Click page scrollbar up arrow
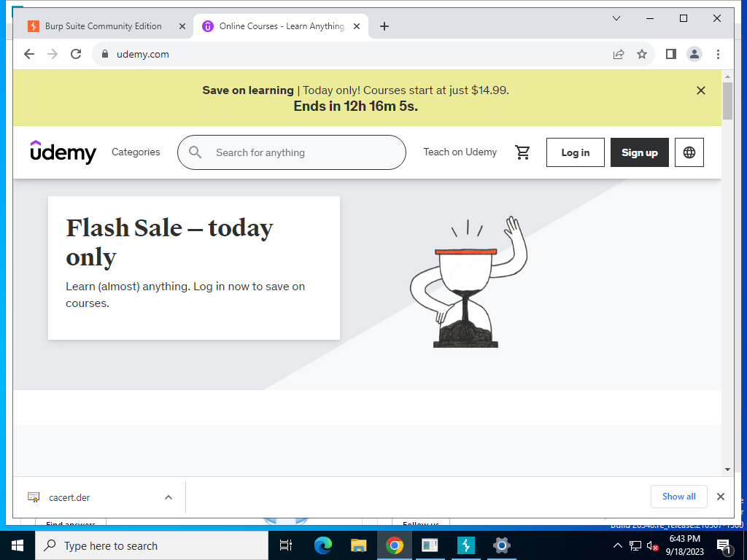Image resolution: width=747 pixels, height=560 pixels. (x=727, y=76)
